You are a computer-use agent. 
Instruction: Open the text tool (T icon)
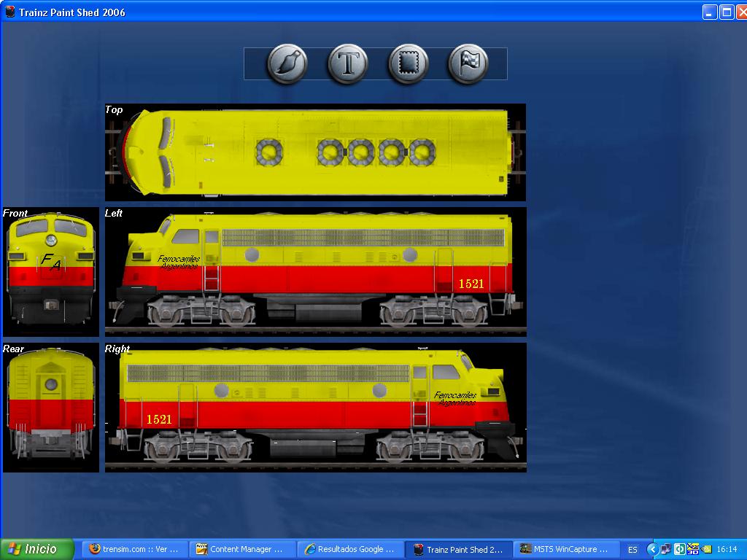tap(347, 64)
